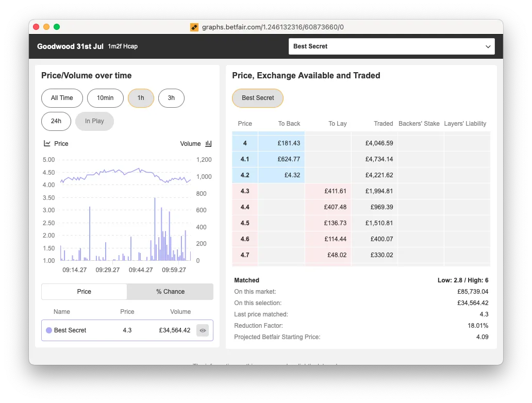Click the £624.77 To Back amount
Image resolution: width=532 pixels, height=403 pixels.
coord(289,159)
